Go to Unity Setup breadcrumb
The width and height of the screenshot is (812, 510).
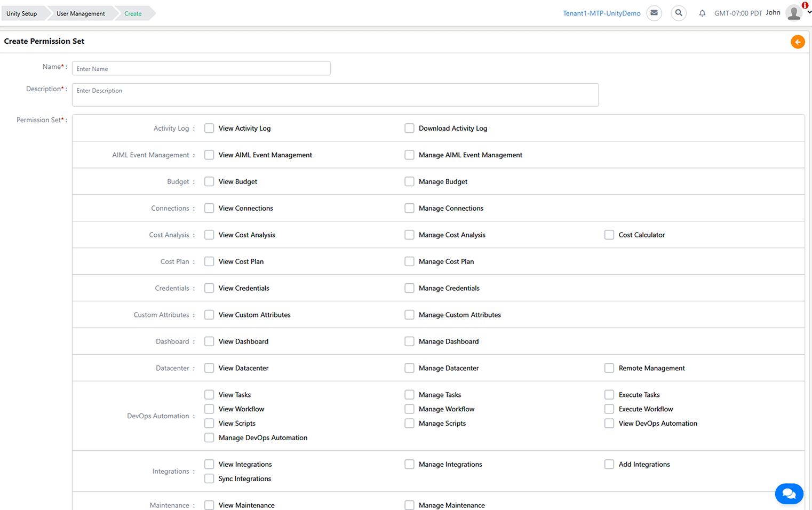pos(21,13)
